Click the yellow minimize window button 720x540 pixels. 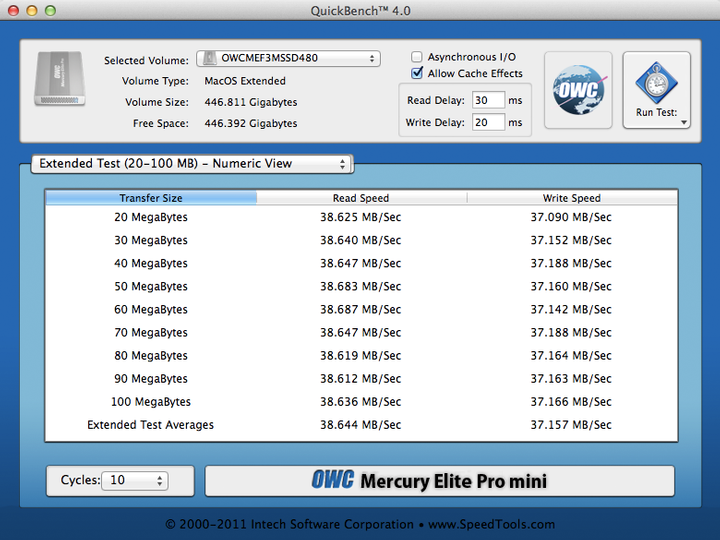(32, 10)
